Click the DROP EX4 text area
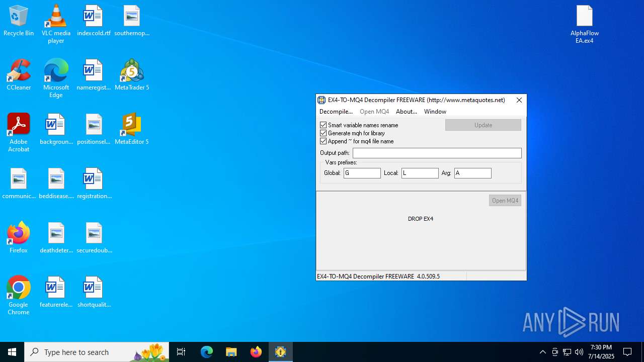 [421, 219]
